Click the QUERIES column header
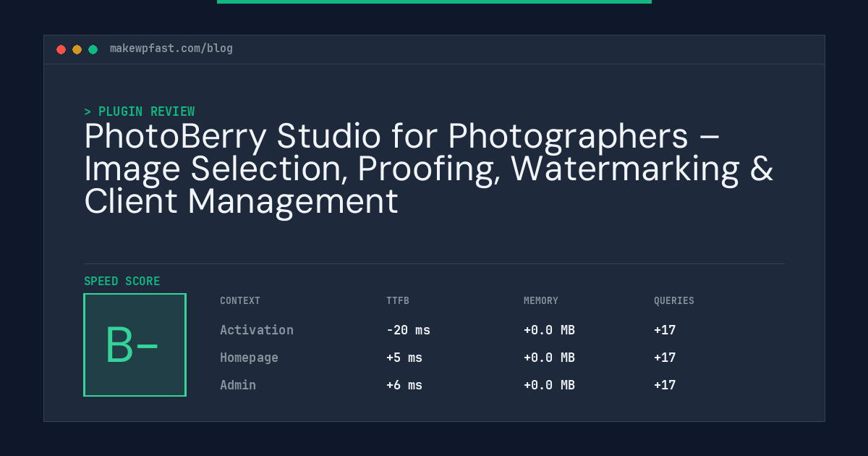Image resolution: width=868 pixels, height=456 pixels. 674,300
